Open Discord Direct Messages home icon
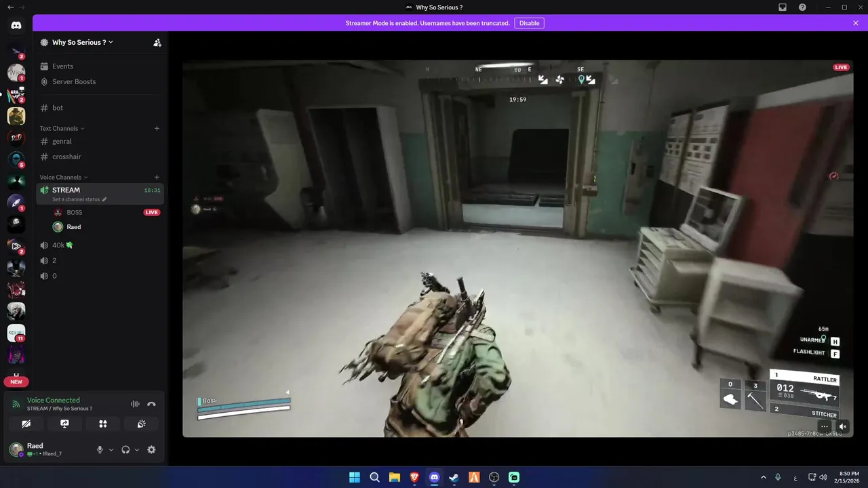868x488 pixels. coord(16,25)
